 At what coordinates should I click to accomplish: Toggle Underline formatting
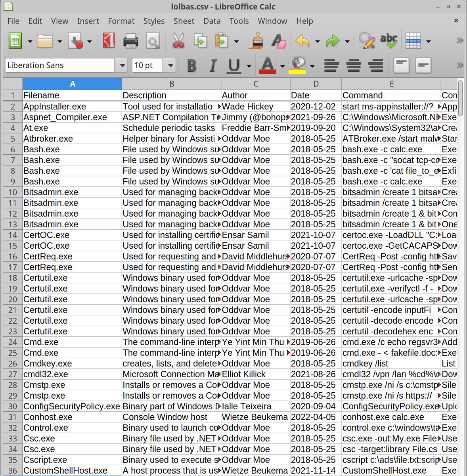(234, 65)
